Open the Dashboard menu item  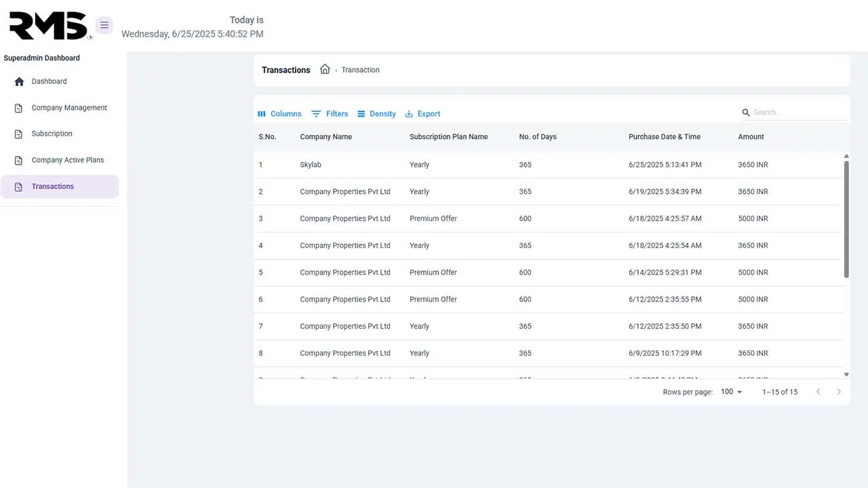60,81
